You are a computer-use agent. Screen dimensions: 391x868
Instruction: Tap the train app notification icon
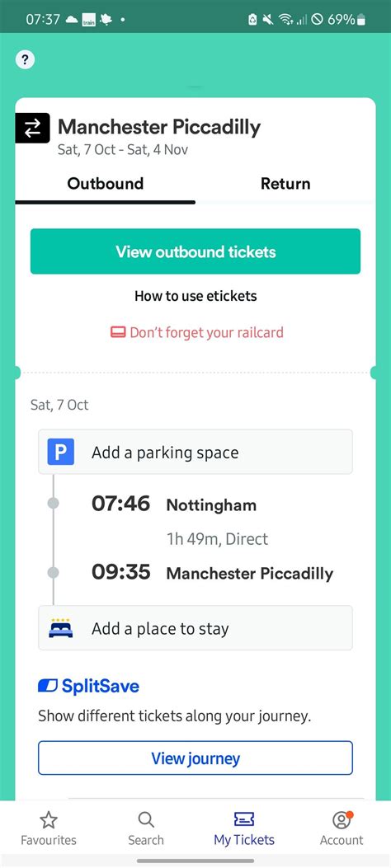click(x=88, y=20)
